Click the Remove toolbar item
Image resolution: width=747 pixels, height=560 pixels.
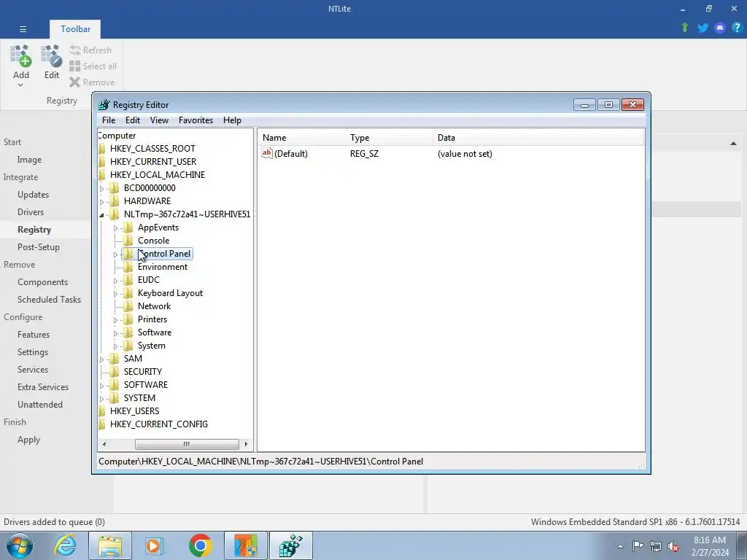point(92,82)
